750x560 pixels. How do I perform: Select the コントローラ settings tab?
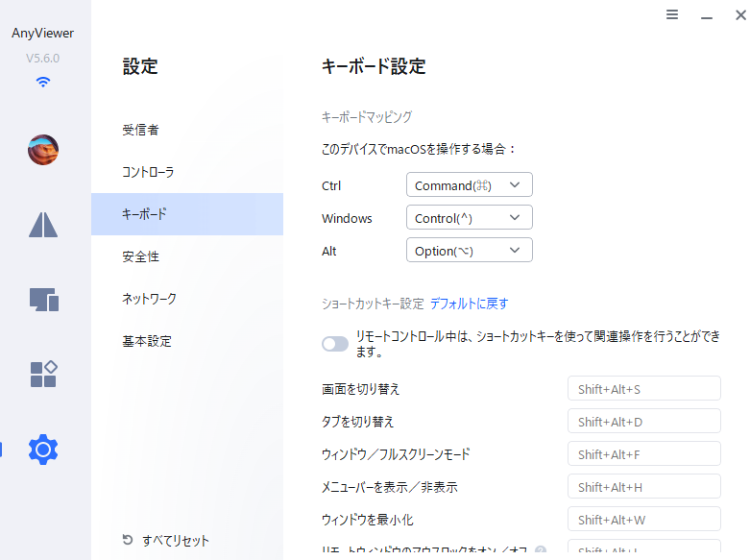pos(187,172)
